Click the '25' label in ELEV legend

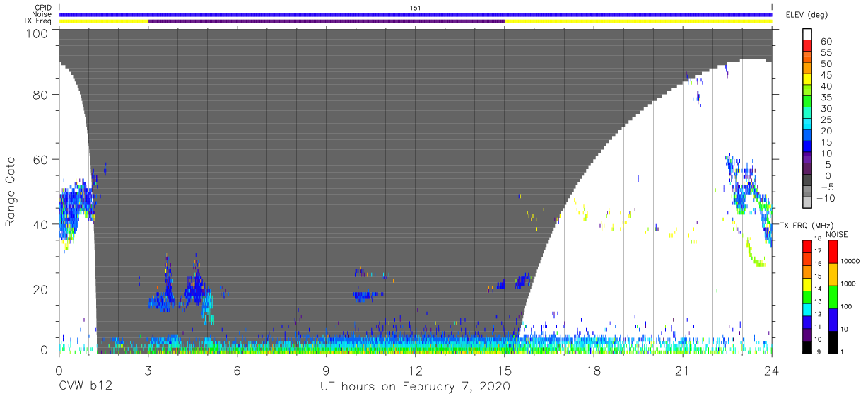pyautogui.click(x=825, y=120)
